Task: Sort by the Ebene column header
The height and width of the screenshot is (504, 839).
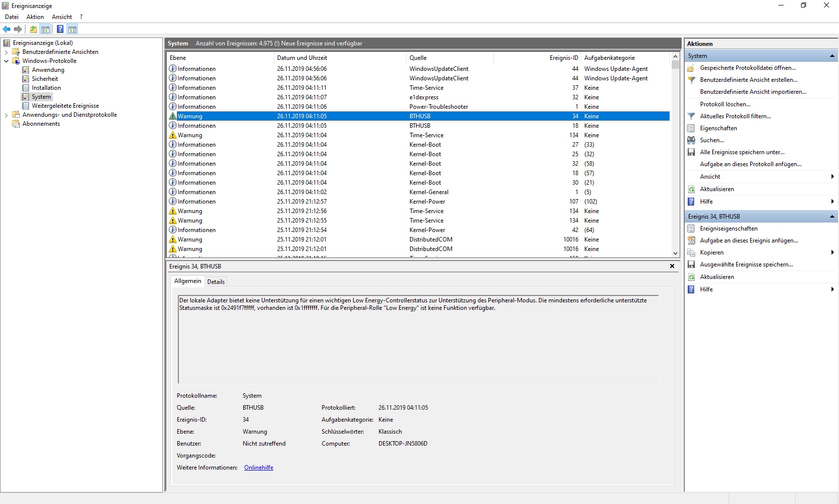Action: (220, 58)
